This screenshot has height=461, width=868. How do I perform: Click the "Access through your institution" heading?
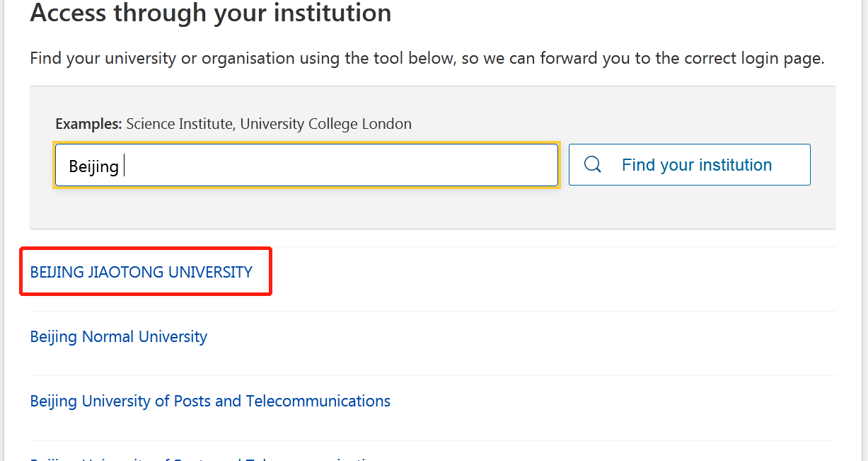point(211,13)
